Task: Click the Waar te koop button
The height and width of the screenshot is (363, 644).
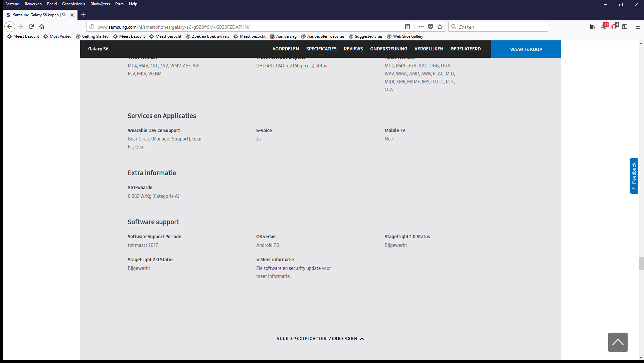Action: point(526,49)
